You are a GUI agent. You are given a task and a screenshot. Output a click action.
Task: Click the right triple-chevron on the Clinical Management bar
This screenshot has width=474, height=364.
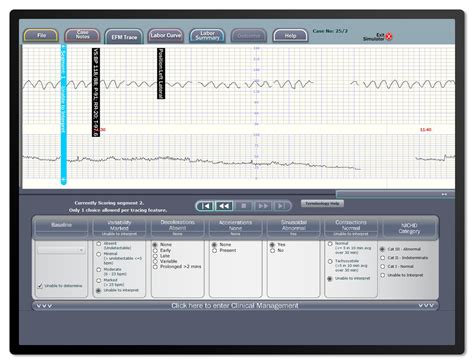click(x=426, y=306)
